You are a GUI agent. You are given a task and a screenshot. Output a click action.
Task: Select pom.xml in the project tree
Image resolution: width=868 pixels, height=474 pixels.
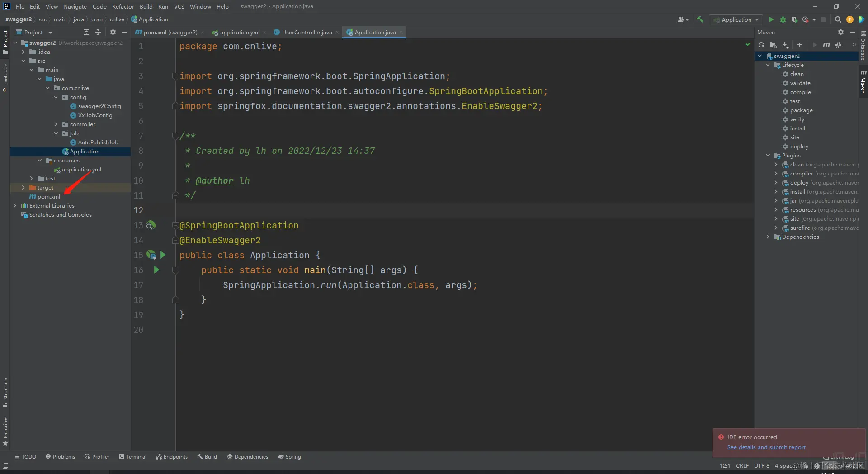tap(49, 197)
